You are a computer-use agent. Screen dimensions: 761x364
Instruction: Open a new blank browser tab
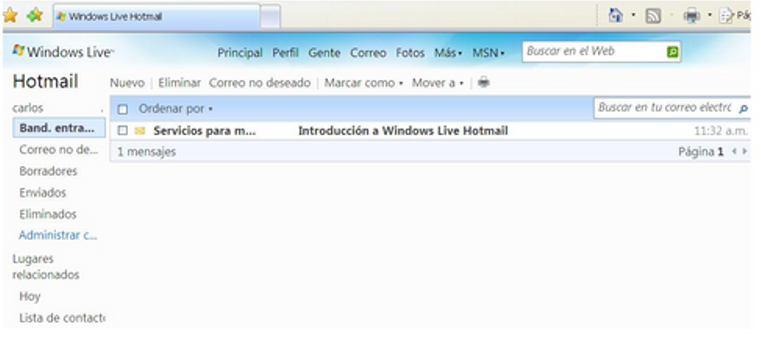[x=270, y=17]
